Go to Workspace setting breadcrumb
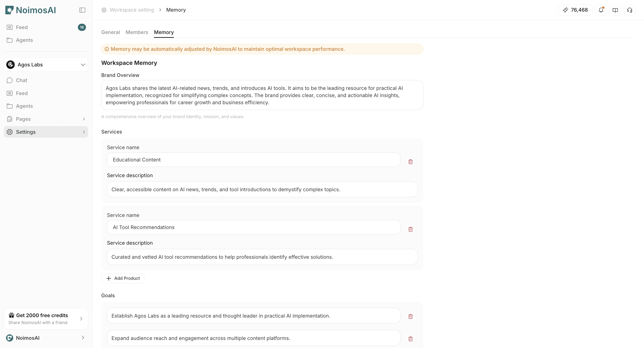This screenshot has height=348, width=644. click(132, 10)
